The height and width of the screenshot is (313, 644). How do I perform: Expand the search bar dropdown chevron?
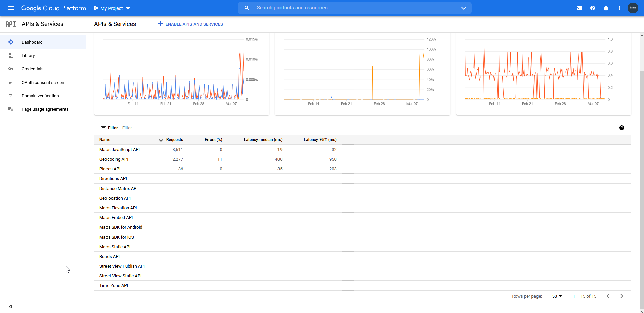[464, 8]
